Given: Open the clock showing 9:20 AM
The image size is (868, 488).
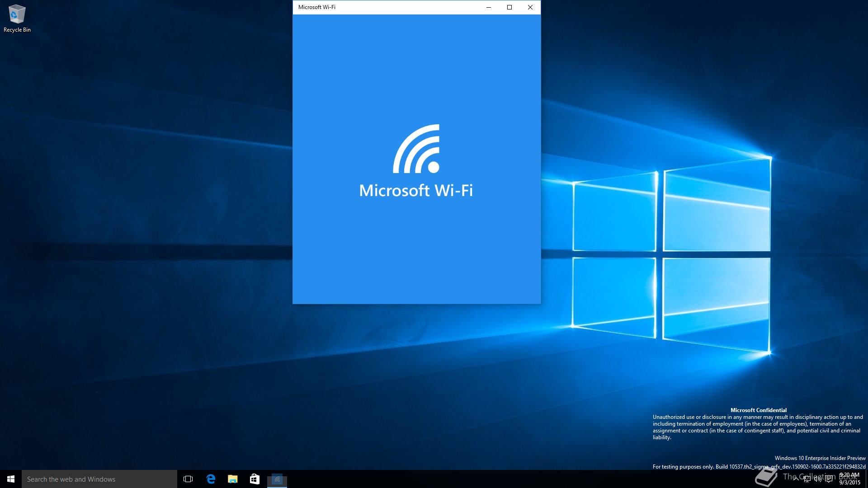Looking at the screenshot, I should click(x=849, y=479).
